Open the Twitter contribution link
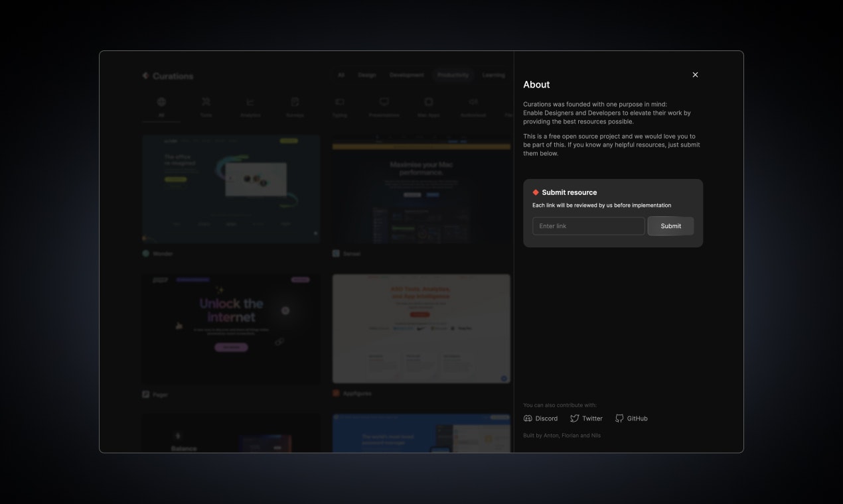843x504 pixels. point(586,418)
